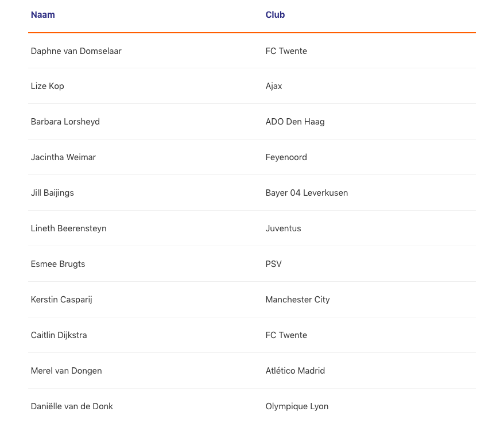Select the Juventus club cell
Viewport: 504px width, 423px height.
(x=283, y=228)
